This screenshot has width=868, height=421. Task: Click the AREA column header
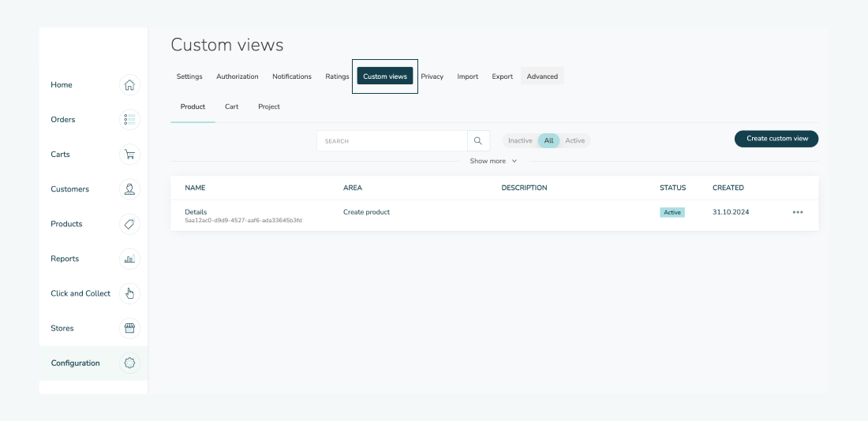click(x=353, y=188)
